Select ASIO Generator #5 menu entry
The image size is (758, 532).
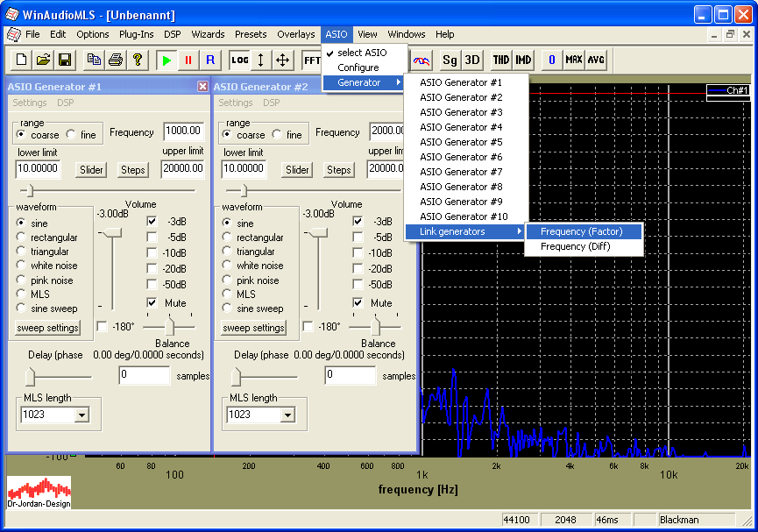(461, 142)
